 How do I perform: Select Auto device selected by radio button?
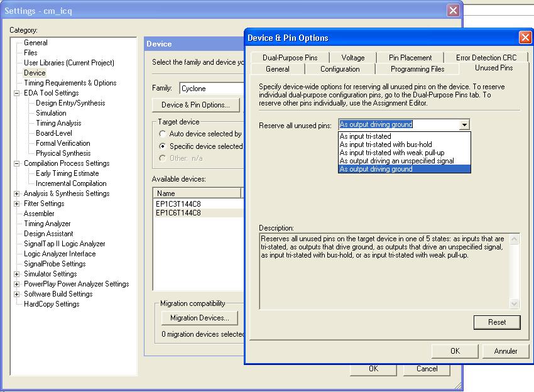point(163,134)
